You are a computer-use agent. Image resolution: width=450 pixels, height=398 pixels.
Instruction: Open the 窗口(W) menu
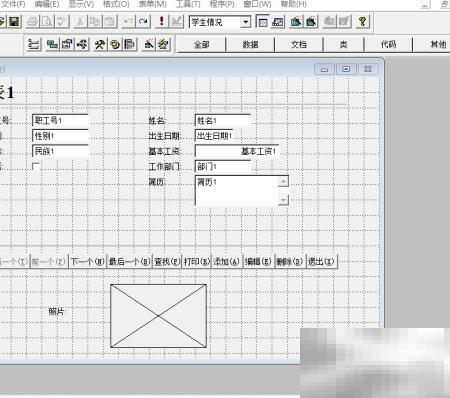(257, 4)
